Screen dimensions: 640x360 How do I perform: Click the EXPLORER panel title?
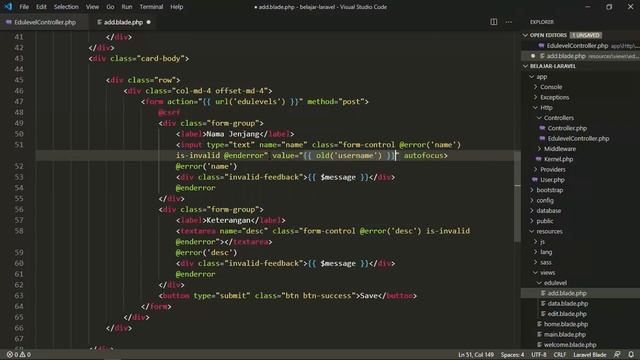click(x=542, y=22)
